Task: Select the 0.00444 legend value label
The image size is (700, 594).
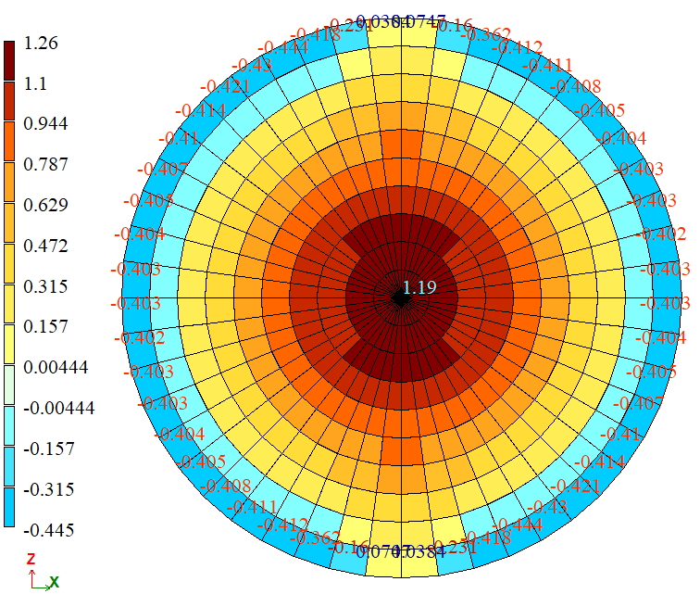Action: (x=56, y=367)
